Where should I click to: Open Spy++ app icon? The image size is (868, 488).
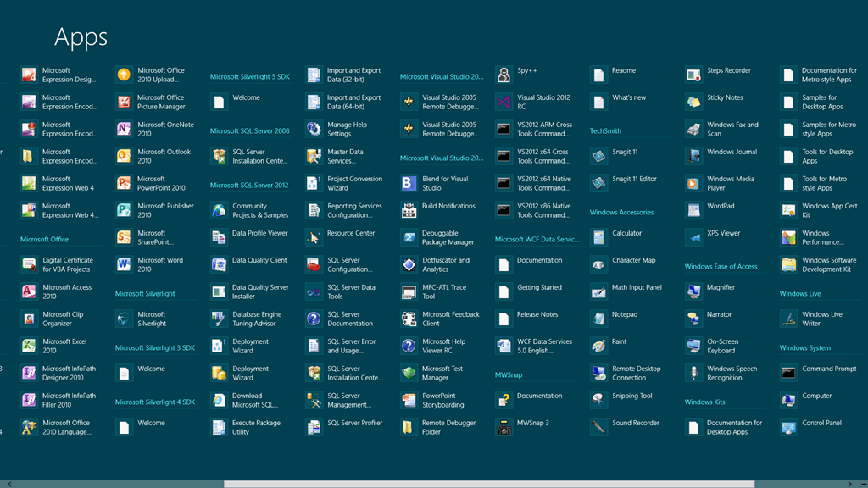tap(504, 75)
